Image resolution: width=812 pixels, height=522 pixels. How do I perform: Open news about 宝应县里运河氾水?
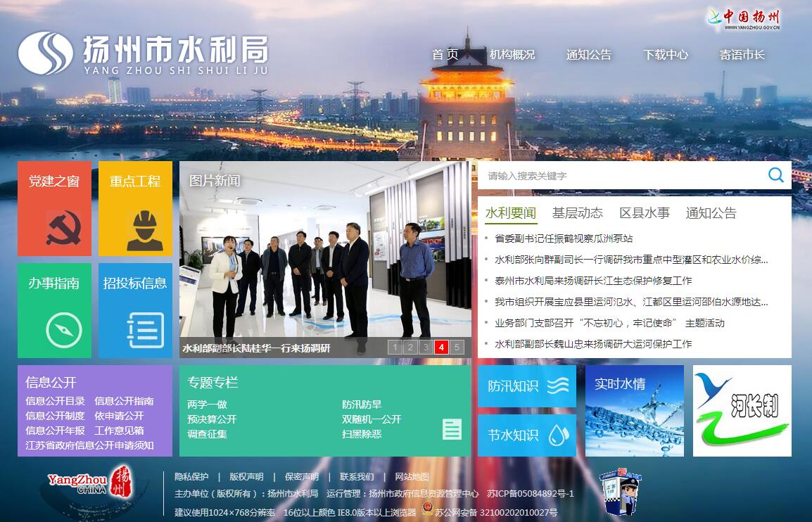pos(631,301)
